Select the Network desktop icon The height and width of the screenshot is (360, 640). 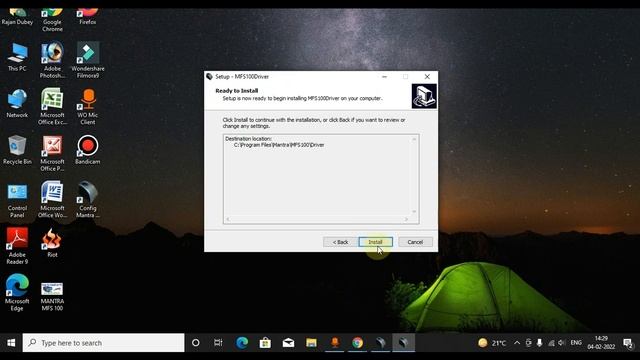click(x=17, y=104)
